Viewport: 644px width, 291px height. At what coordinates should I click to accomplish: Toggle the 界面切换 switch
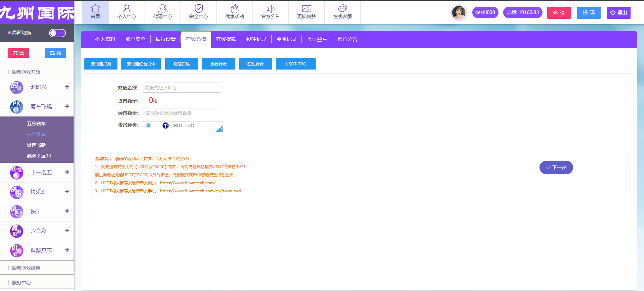[57, 33]
